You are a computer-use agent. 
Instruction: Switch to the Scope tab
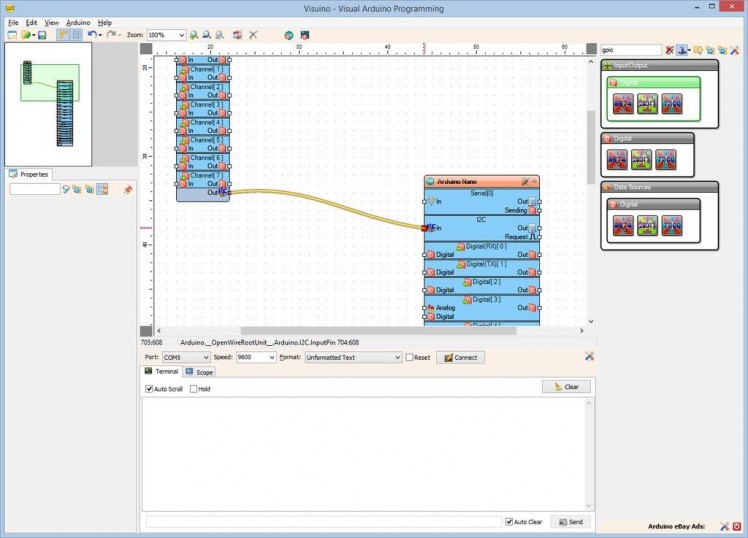click(199, 372)
